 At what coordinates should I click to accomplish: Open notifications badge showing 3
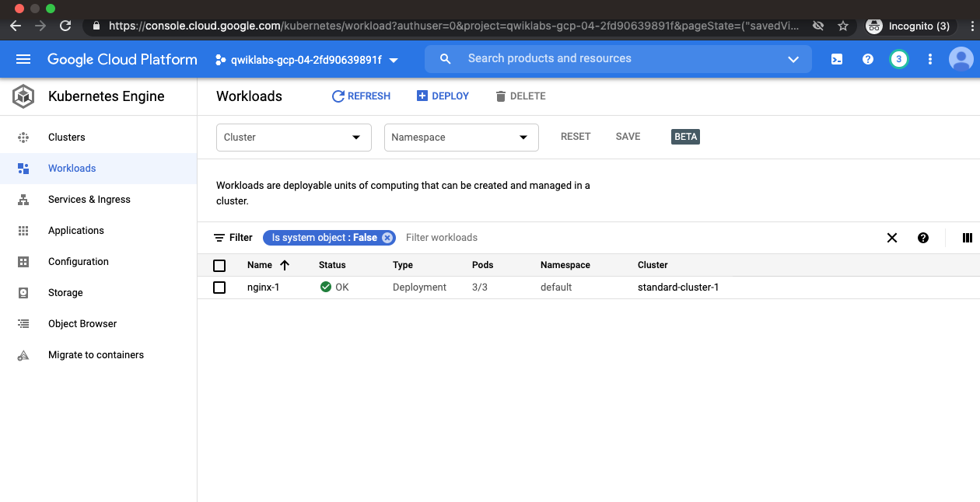899,59
